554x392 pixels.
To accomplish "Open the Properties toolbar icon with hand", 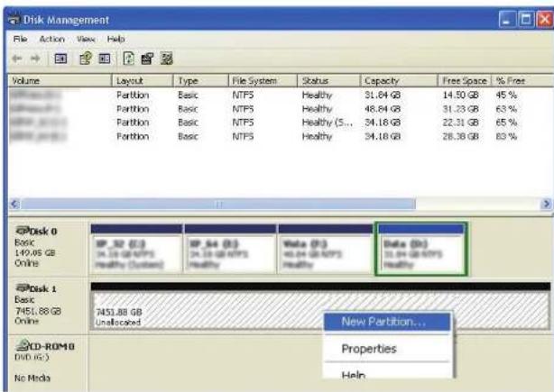I will 86,59.
